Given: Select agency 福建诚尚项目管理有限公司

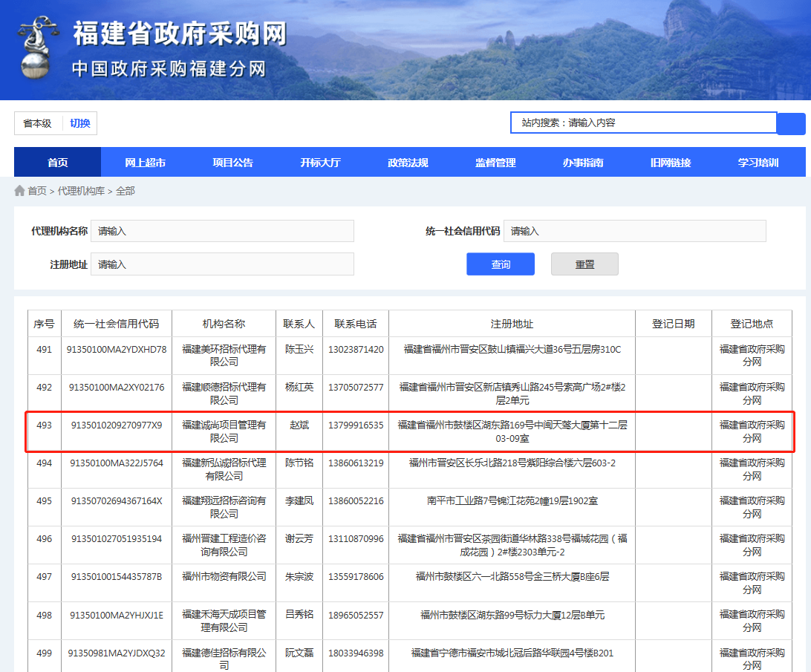Looking at the screenshot, I should coord(224,431).
